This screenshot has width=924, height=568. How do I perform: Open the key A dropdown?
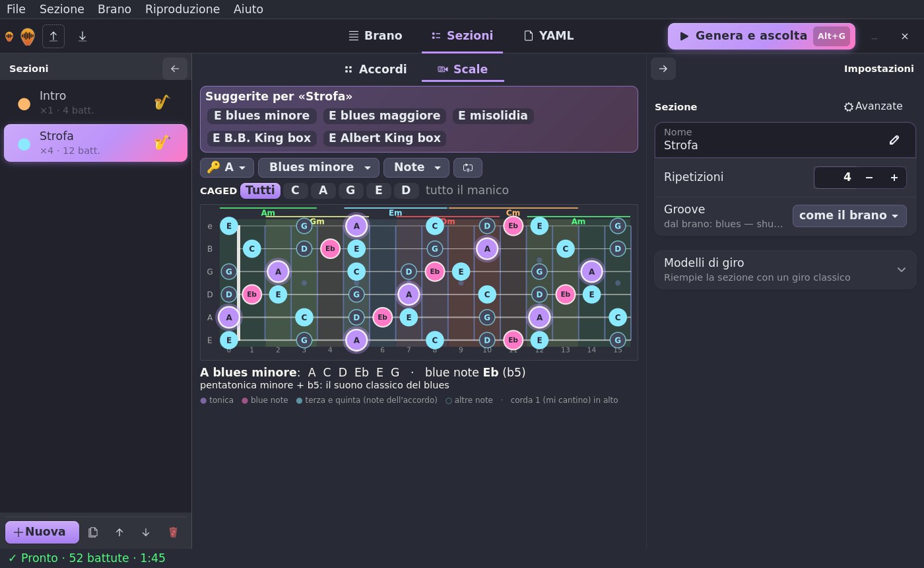tap(227, 168)
